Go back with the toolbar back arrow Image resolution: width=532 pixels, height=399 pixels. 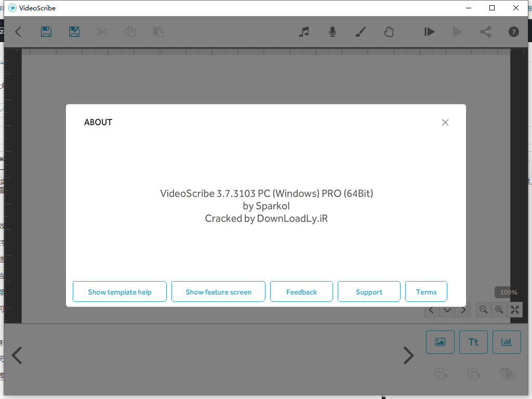coord(18,32)
